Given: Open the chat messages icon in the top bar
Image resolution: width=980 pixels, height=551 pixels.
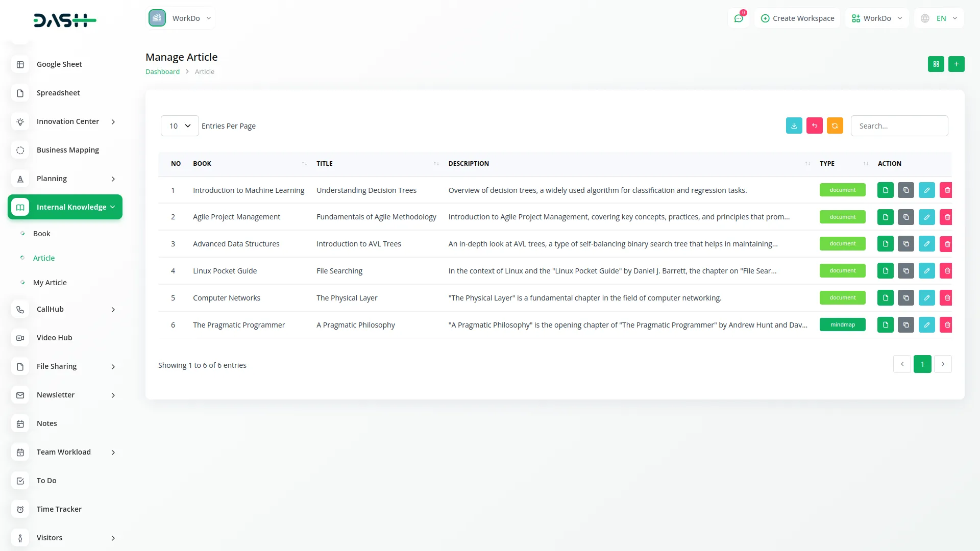Looking at the screenshot, I should pyautogui.click(x=739, y=18).
